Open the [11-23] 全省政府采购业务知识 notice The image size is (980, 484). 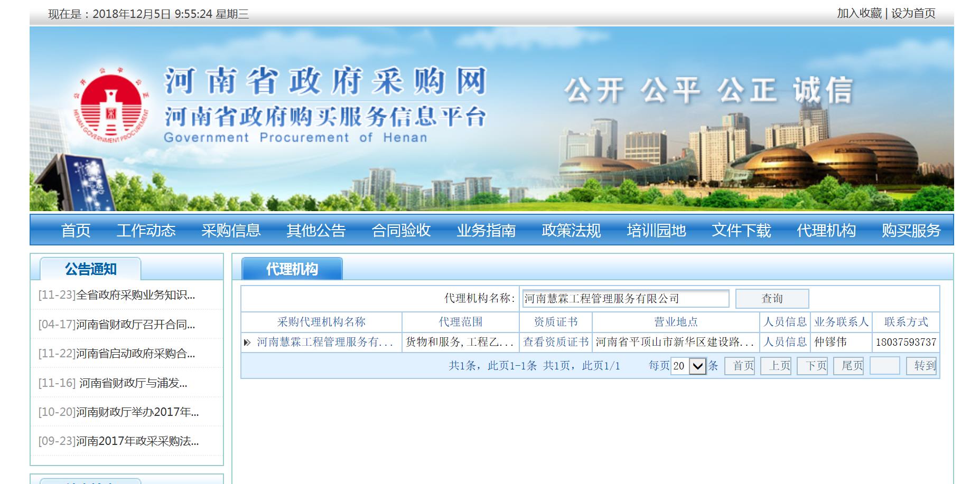[117, 295]
